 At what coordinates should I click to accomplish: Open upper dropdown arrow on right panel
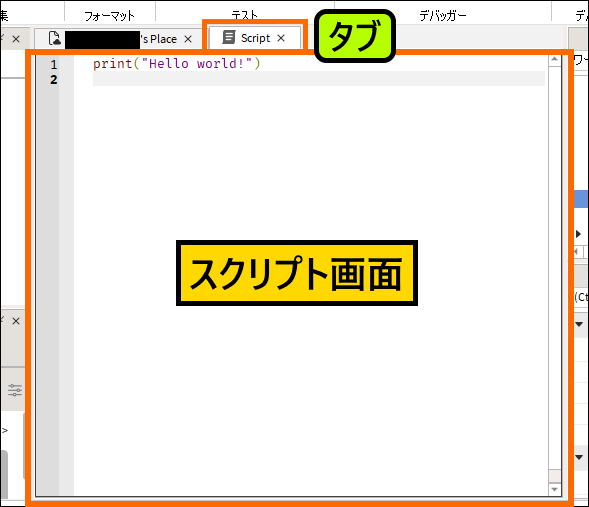coord(579,324)
